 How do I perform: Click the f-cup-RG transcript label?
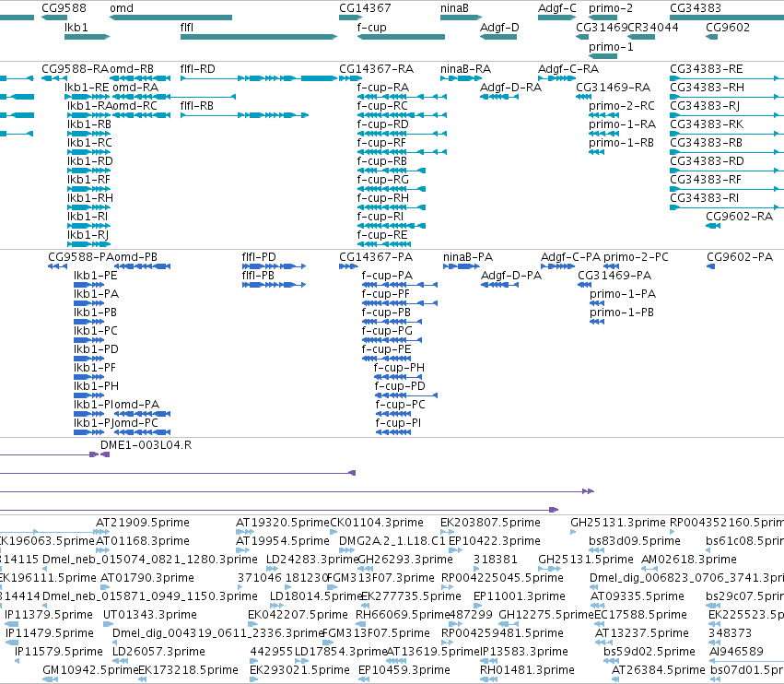click(383, 180)
